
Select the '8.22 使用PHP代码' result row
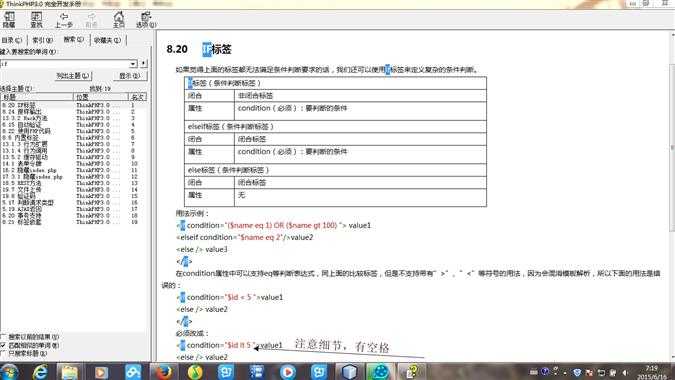click(74, 131)
